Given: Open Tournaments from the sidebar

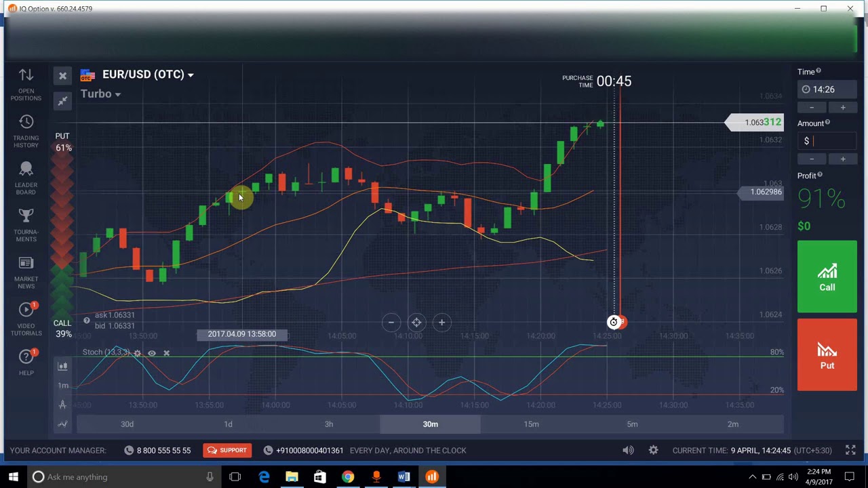Looking at the screenshot, I should (x=26, y=225).
